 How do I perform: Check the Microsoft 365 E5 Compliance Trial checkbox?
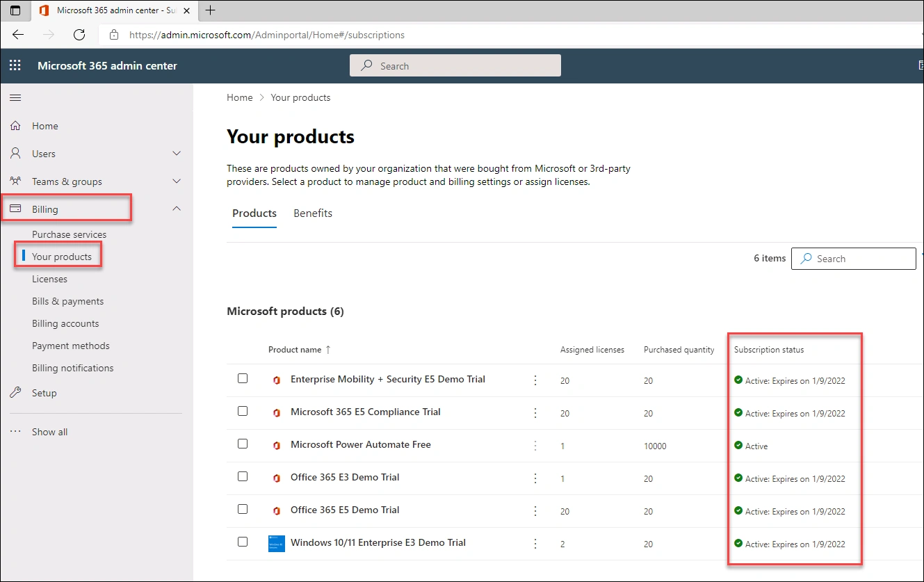tap(243, 411)
